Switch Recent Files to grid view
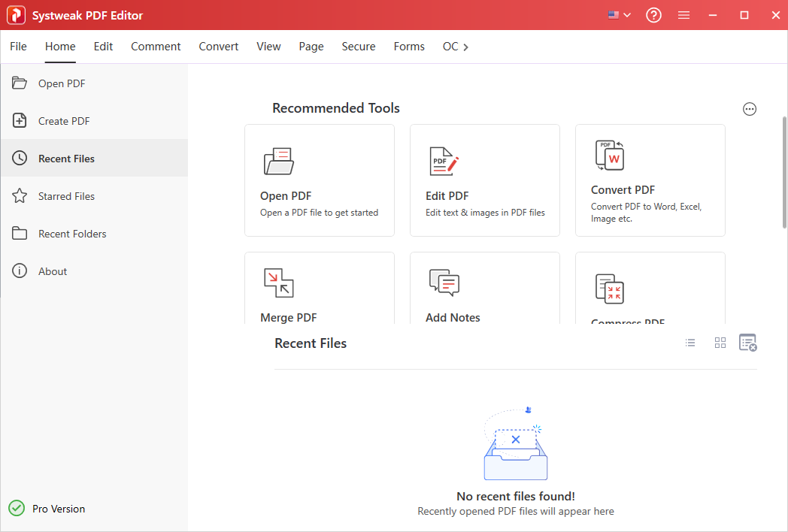The width and height of the screenshot is (788, 532). pos(720,343)
